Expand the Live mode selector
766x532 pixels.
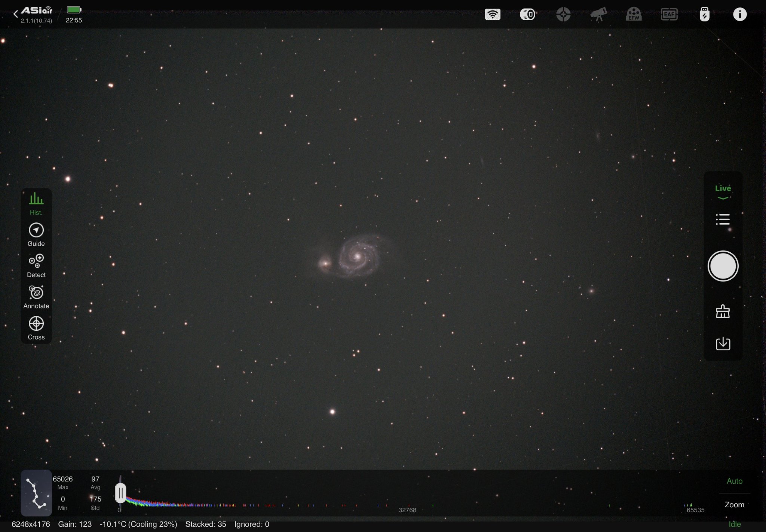pos(723,192)
